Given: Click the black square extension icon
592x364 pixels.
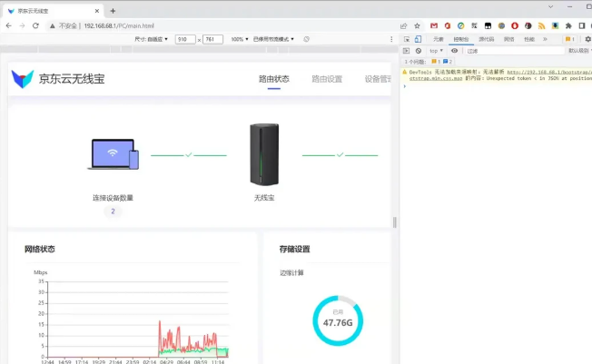Looking at the screenshot, I should (488, 25).
